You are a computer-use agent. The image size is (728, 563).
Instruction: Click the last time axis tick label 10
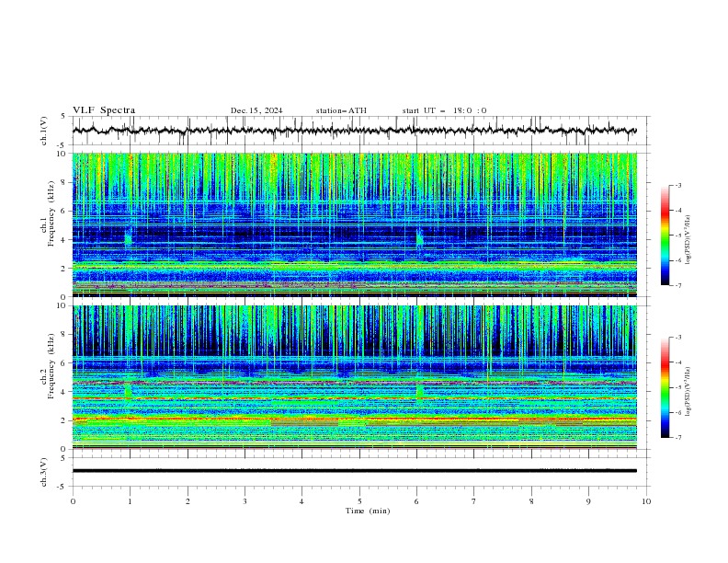646,501
